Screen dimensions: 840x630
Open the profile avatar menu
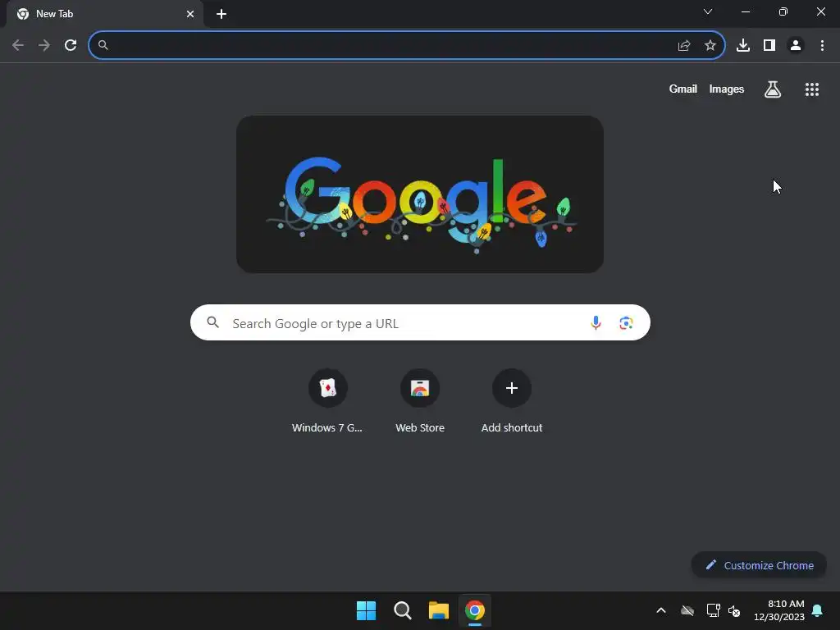click(796, 46)
